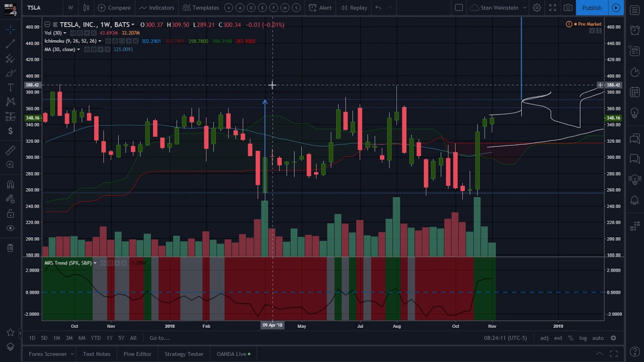Screen dimensions: 644x362
Task: Click the Publish button
Action: point(592,8)
